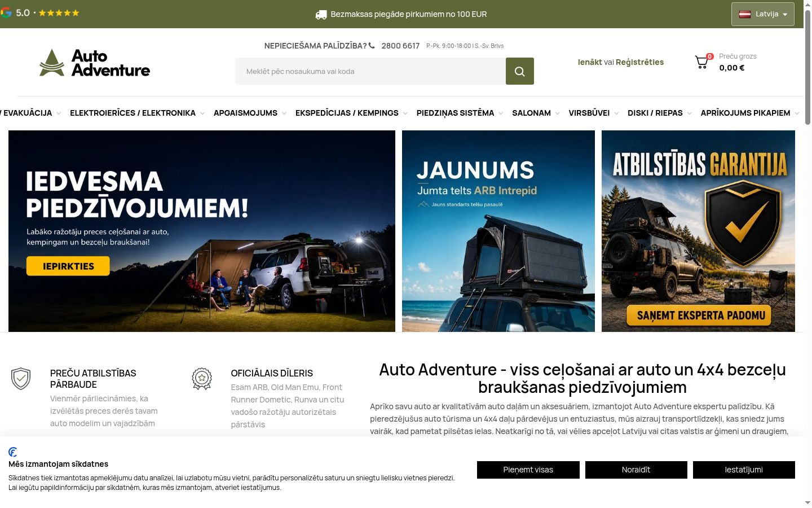Viewport: 812px width, 508px height.
Task: Expand the Aprīkojums pikapiem chevron
Action: (x=797, y=113)
